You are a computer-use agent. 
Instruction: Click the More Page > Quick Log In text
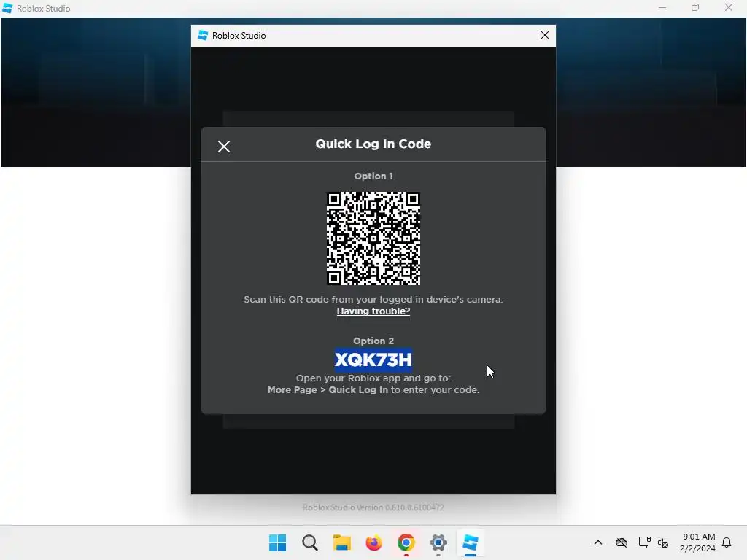[x=328, y=389]
